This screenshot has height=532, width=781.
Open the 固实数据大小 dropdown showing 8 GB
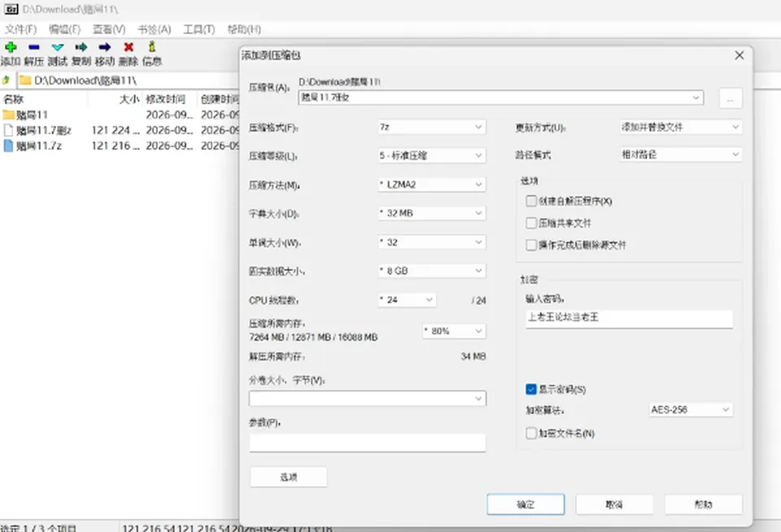click(x=431, y=271)
